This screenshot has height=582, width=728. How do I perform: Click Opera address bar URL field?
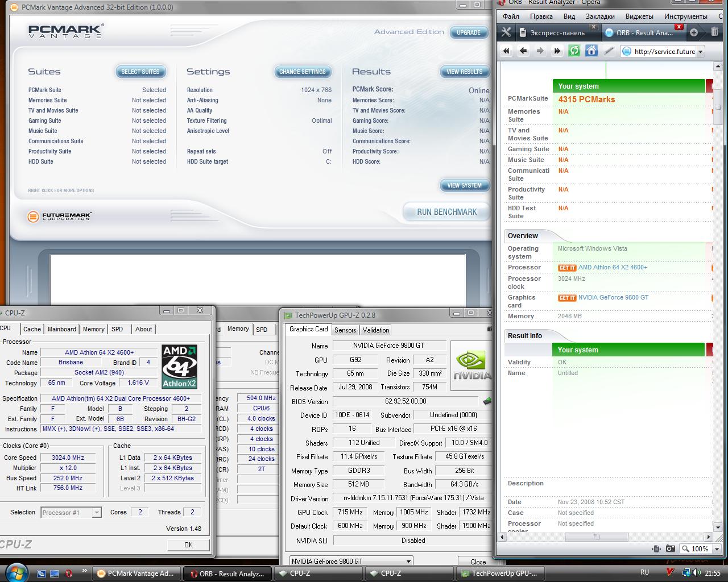(663, 51)
